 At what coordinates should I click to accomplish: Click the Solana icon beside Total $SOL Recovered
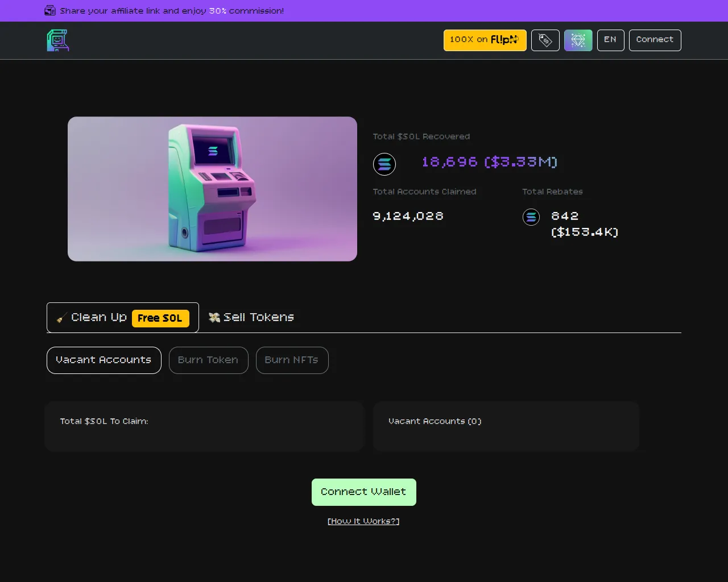tap(384, 164)
